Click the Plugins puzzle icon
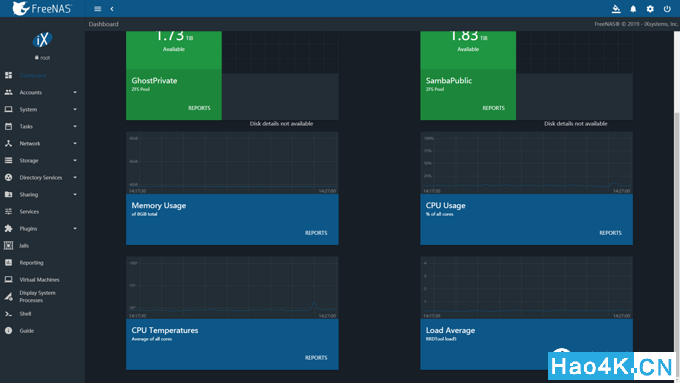The width and height of the screenshot is (680, 383). pyautogui.click(x=8, y=229)
